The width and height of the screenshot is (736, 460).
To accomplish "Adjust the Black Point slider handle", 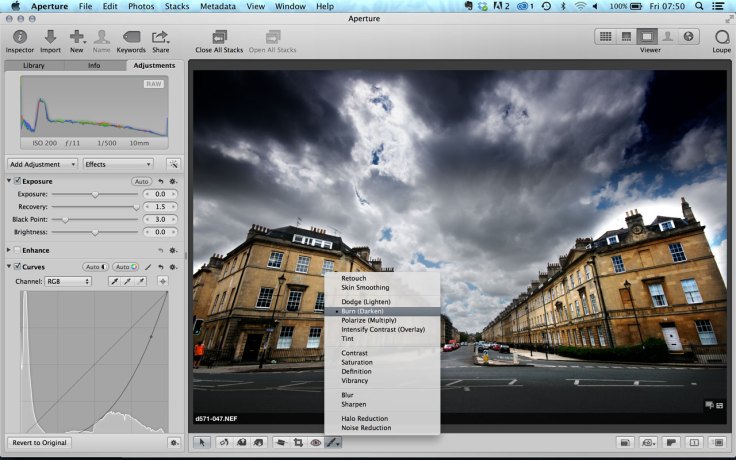I will (x=65, y=220).
